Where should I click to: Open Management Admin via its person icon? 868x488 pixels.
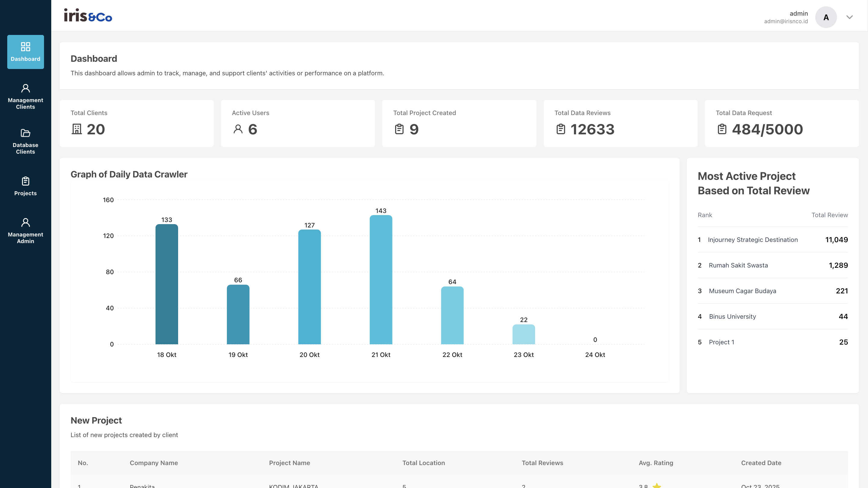point(25,222)
